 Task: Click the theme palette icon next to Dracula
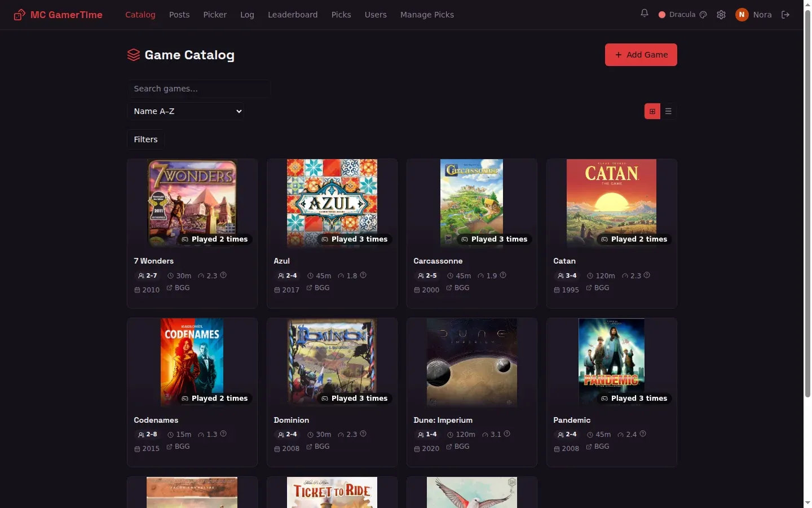point(703,15)
